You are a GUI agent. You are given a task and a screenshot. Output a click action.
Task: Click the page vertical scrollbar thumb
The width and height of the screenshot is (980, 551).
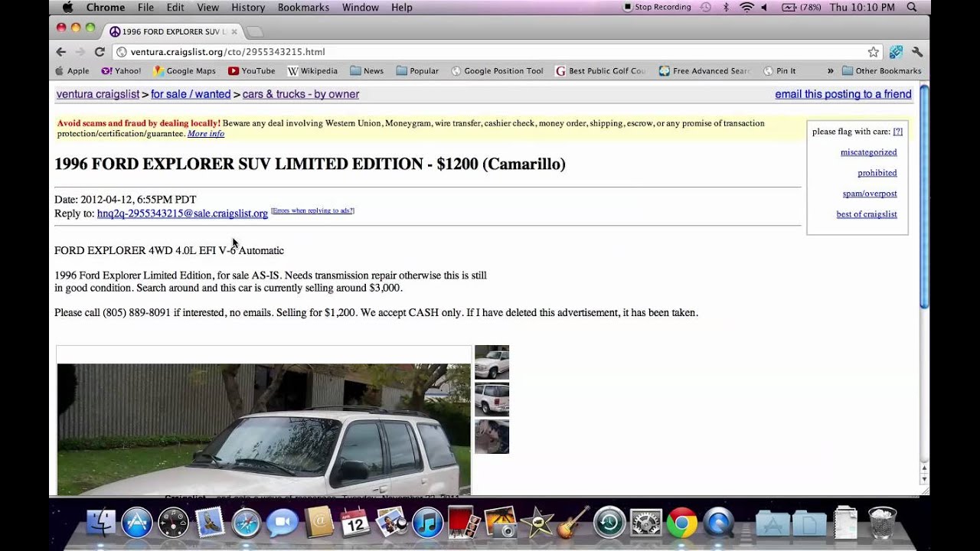[x=924, y=197]
